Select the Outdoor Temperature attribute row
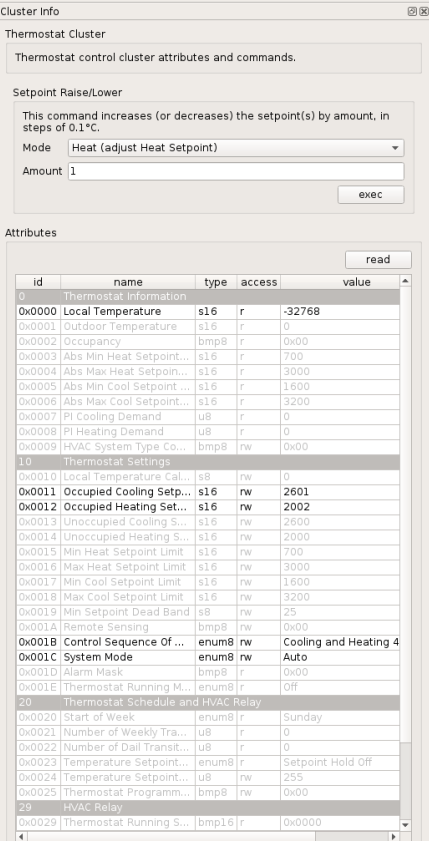Screen dimensions: 429x841 [208, 327]
